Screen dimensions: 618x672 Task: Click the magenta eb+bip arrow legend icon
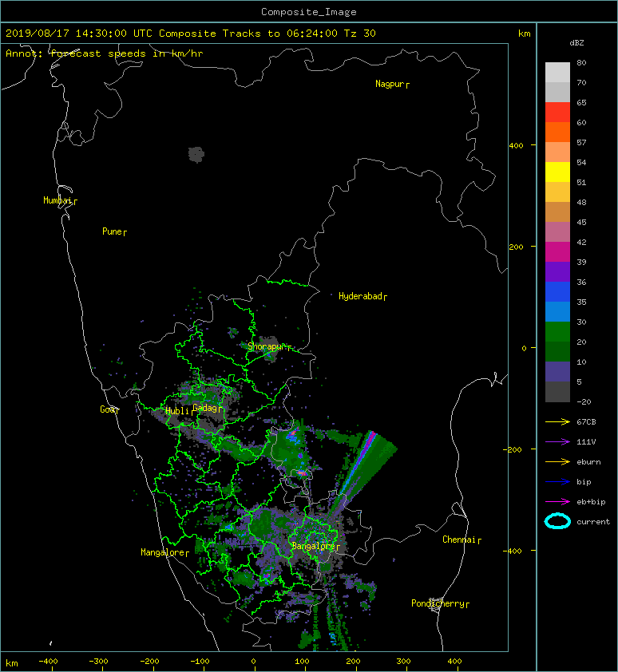[x=557, y=501]
